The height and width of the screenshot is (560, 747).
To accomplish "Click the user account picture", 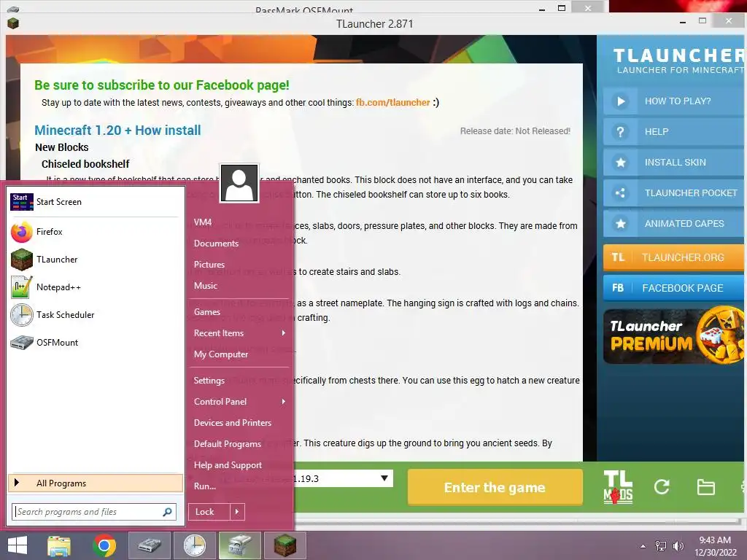I will (x=239, y=183).
